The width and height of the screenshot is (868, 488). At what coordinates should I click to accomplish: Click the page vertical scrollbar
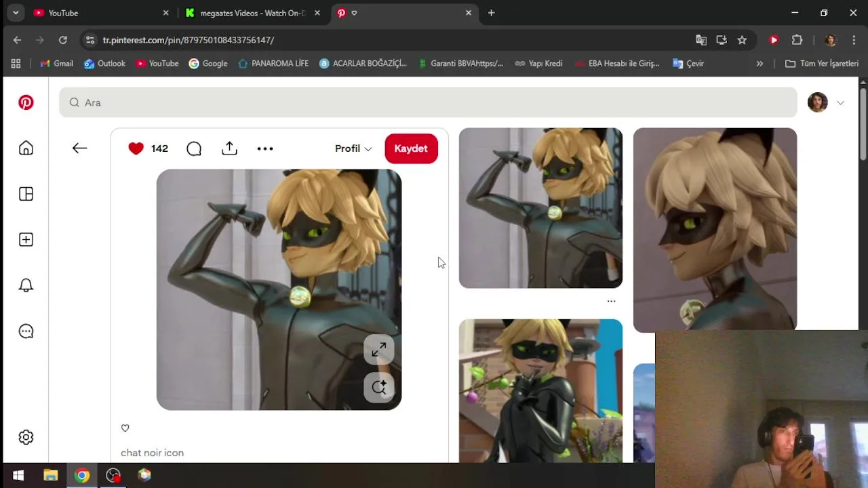[x=863, y=125]
